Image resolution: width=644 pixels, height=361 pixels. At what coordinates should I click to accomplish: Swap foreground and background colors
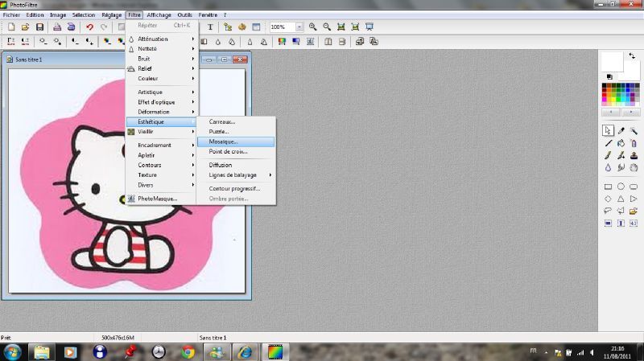[632, 55]
